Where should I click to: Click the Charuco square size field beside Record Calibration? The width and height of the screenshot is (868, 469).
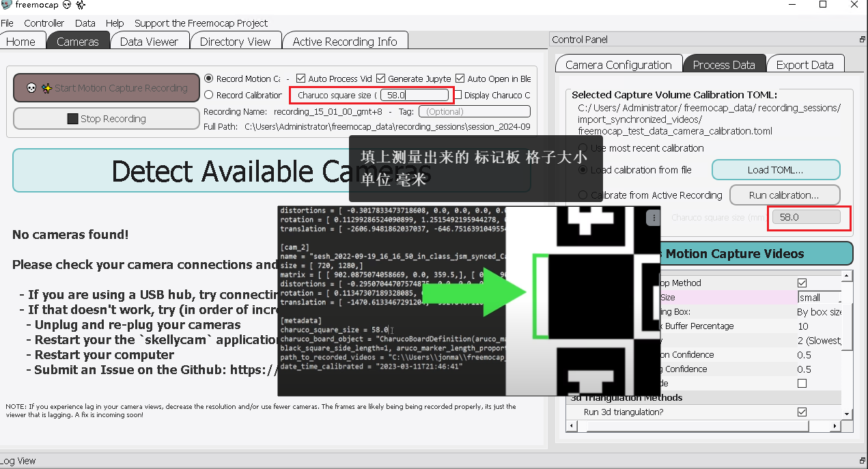tap(415, 96)
